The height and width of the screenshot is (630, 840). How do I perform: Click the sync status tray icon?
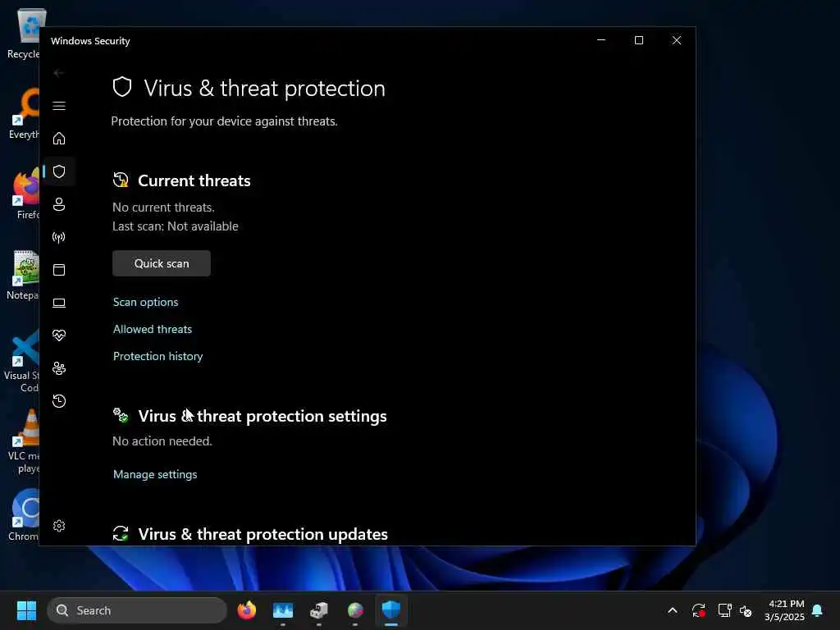699,610
